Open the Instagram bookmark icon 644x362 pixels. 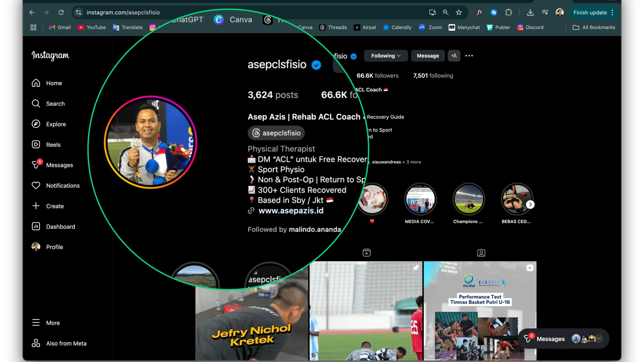(152, 27)
